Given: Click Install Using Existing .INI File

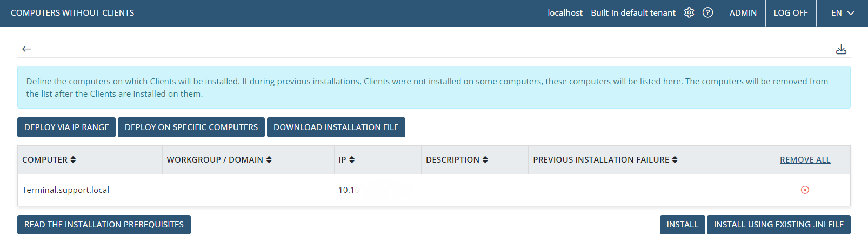Looking at the screenshot, I should pos(778,225).
